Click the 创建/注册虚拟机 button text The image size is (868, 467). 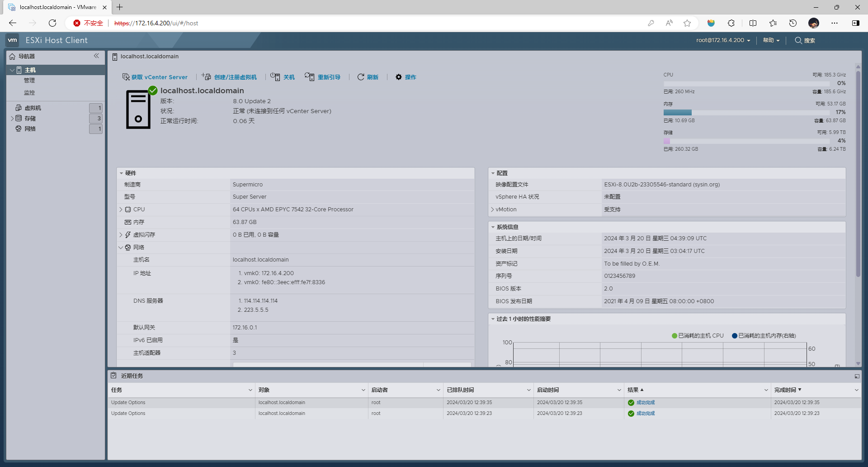coord(236,77)
